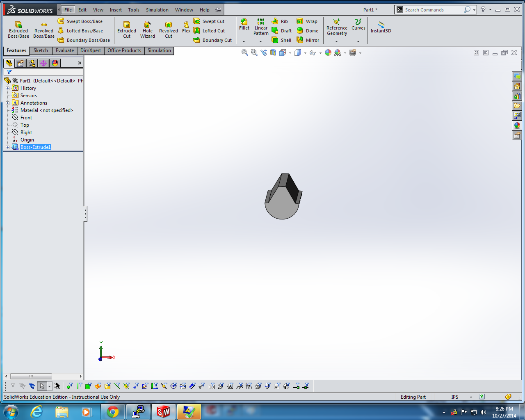Screen dimensions: 525x420
Task: Switch to the Sketch tab
Action: [41, 50]
